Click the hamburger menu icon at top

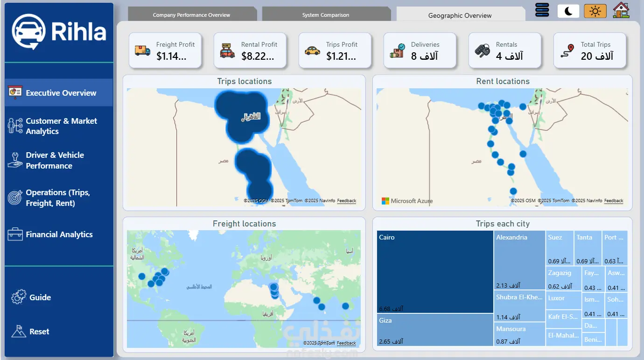[x=542, y=10]
